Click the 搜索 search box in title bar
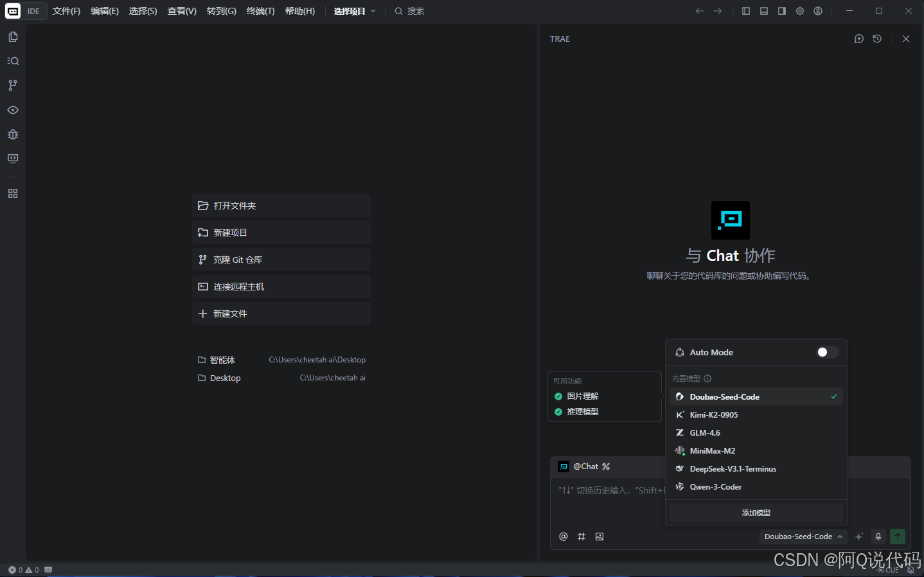The image size is (924, 577). tap(409, 11)
